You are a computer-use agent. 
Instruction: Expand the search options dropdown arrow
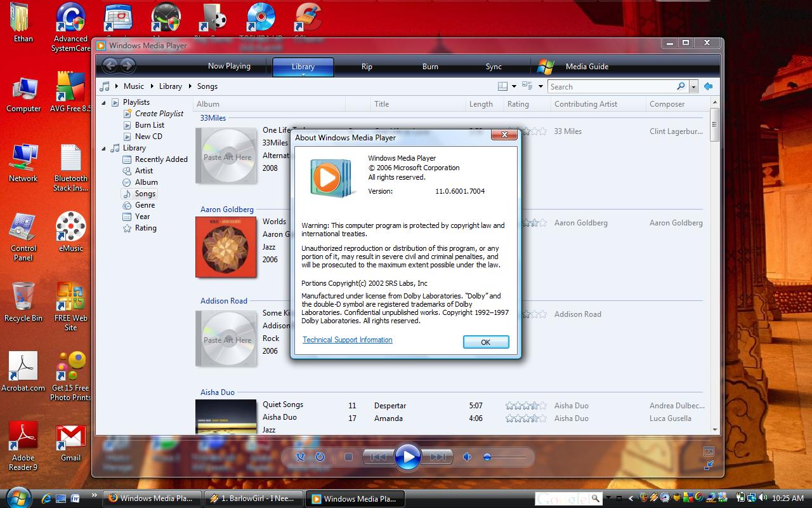pos(693,87)
